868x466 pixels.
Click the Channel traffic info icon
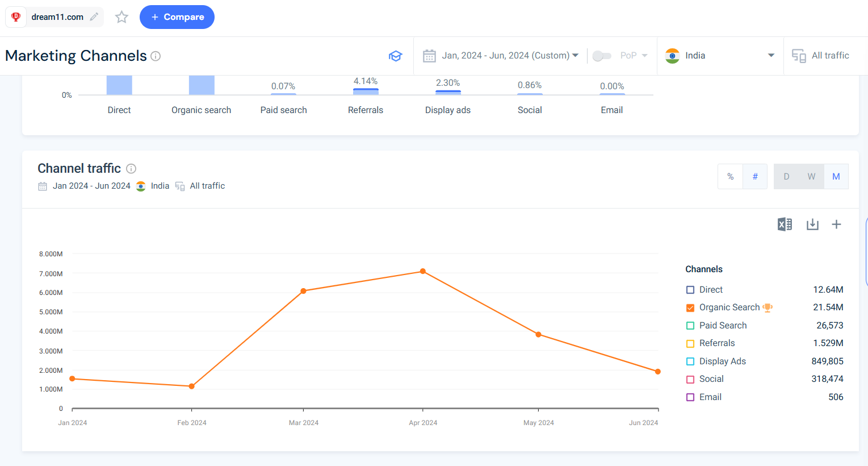tap(131, 169)
